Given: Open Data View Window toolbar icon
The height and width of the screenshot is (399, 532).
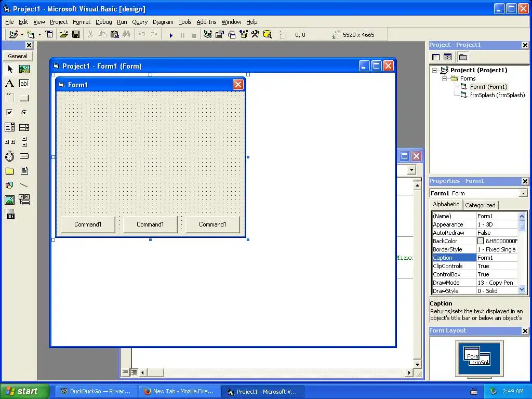Looking at the screenshot, I should tap(268, 35).
